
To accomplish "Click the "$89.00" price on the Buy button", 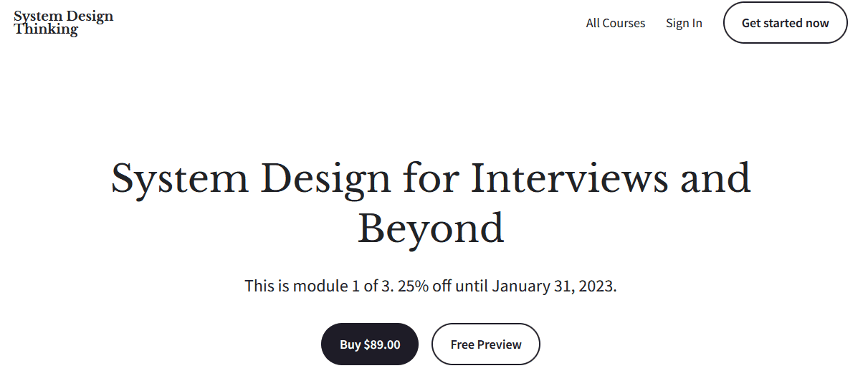I will point(382,344).
